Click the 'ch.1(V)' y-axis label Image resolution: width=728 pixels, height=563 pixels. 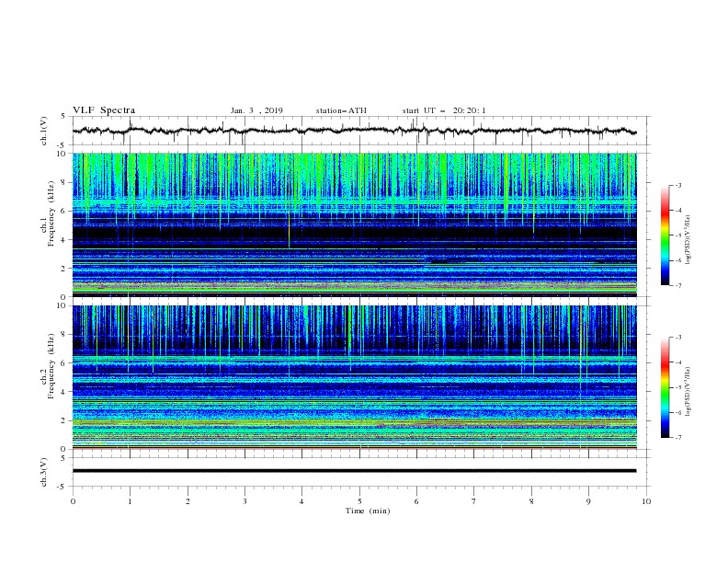(x=44, y=131)
